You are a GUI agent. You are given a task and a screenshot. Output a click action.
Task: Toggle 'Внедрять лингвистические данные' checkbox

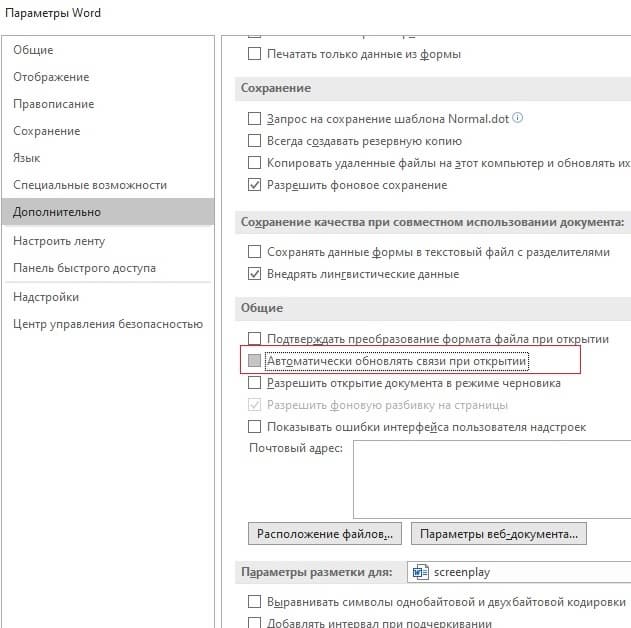[x=255, y=274]
